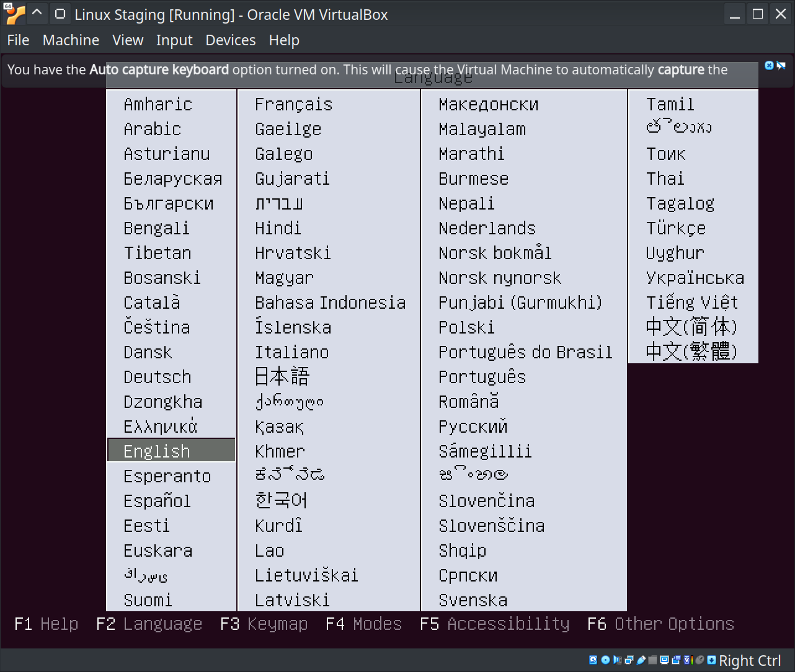The width and height of the screenshot is (795, 672).
Task: Open the Devices menu
Action: [230, 40]
